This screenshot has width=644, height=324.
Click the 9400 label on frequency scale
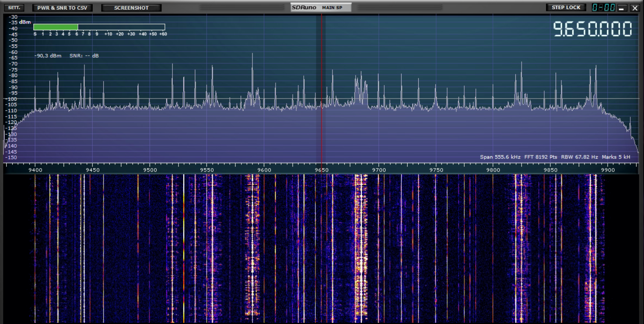tap(35, 169)
